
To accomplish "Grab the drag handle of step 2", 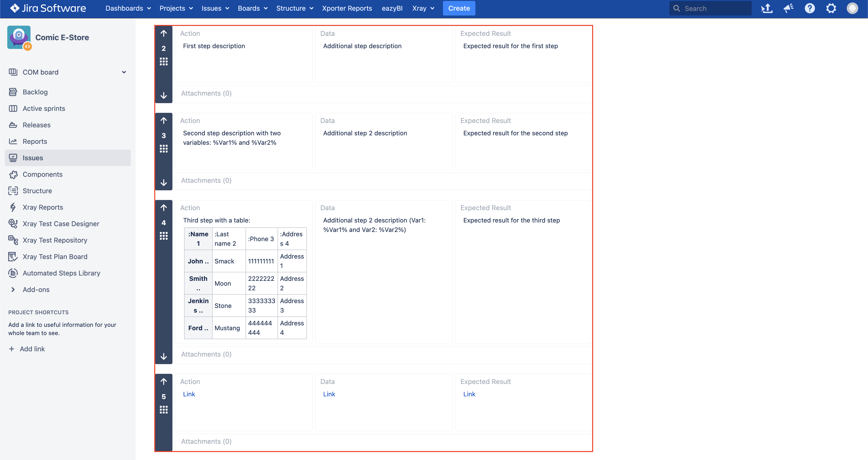I will tap(164, 62).
